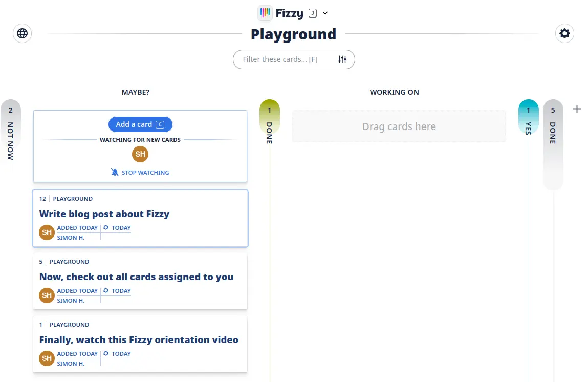Click the Fizzy app logo
The height and width of the screenshot is (382, 588).
click(264, 13)
